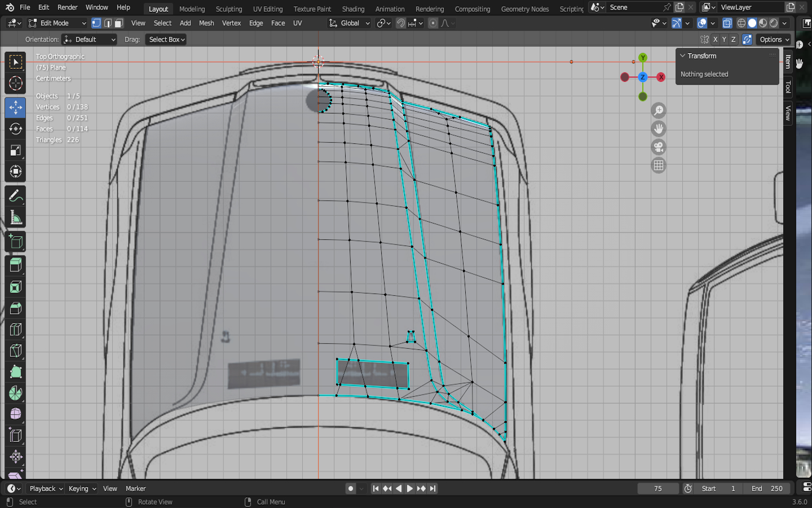Switch perspective/orthographic with grid gizmo
Image resolution: width=812 pixels, height=508 pixels.
coord(658,165)
